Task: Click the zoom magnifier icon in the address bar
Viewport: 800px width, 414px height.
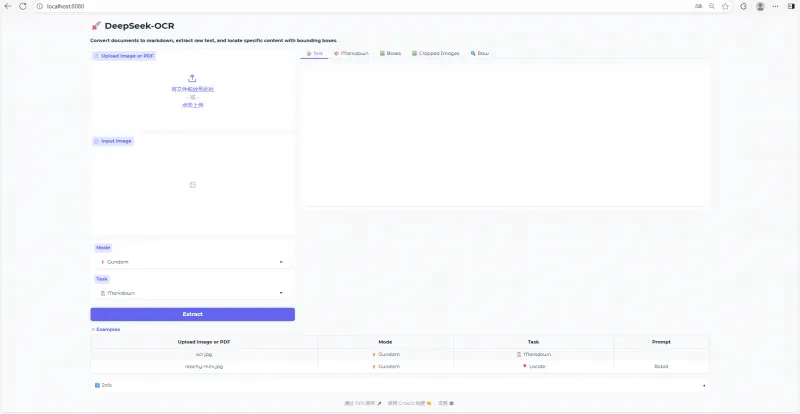Action: pos(712,6)
